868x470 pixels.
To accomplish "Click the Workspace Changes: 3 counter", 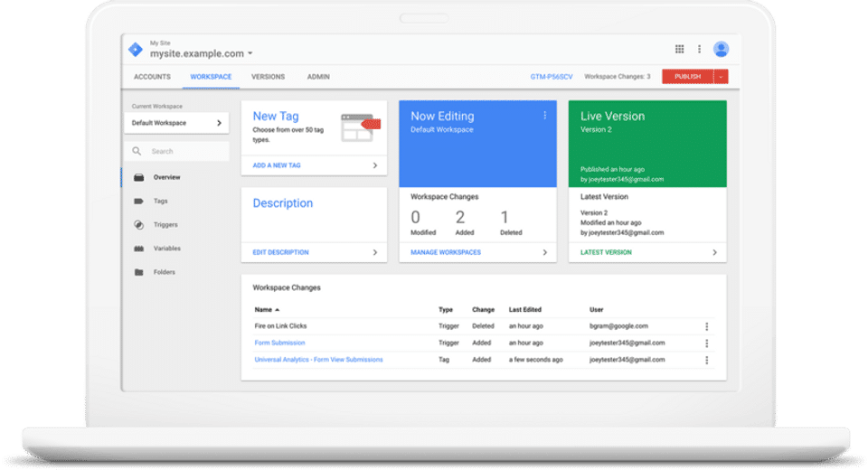I will pyautogui.click(x=618, y=77).
